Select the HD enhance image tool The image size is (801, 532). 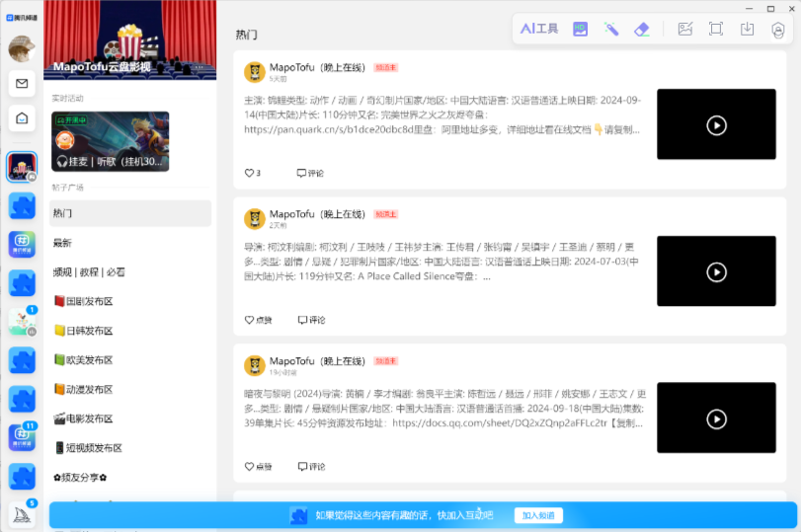[580, 29]
